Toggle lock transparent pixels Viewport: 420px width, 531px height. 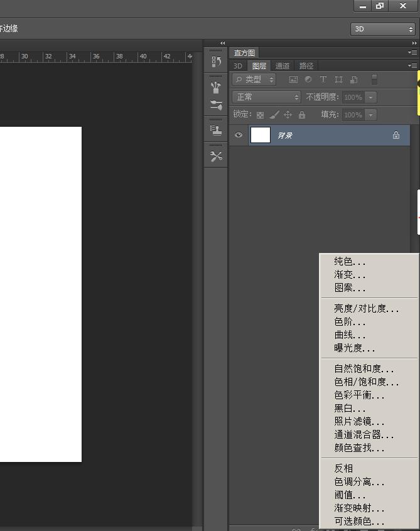(260, 115)
